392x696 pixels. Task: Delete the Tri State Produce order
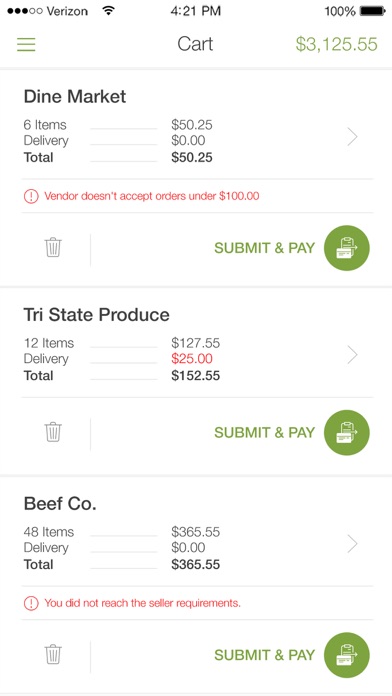pyautogui.click(x=53, y=431)
